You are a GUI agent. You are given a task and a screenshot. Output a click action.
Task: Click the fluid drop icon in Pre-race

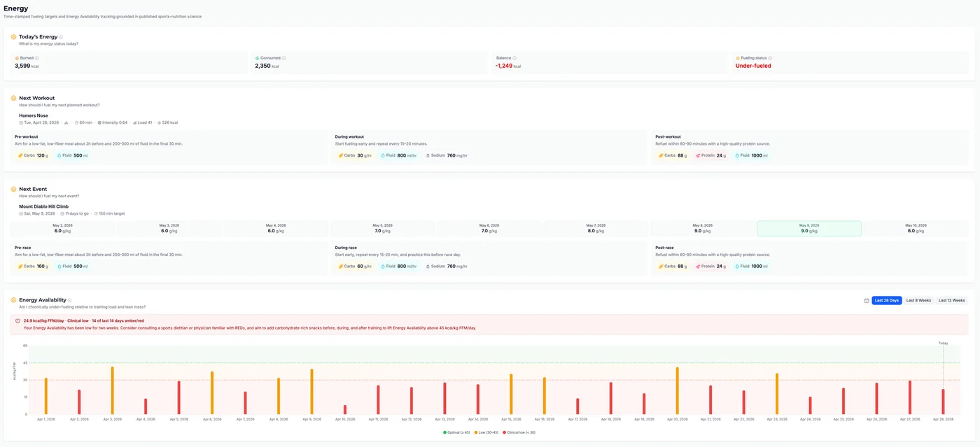tap(59, 267)
